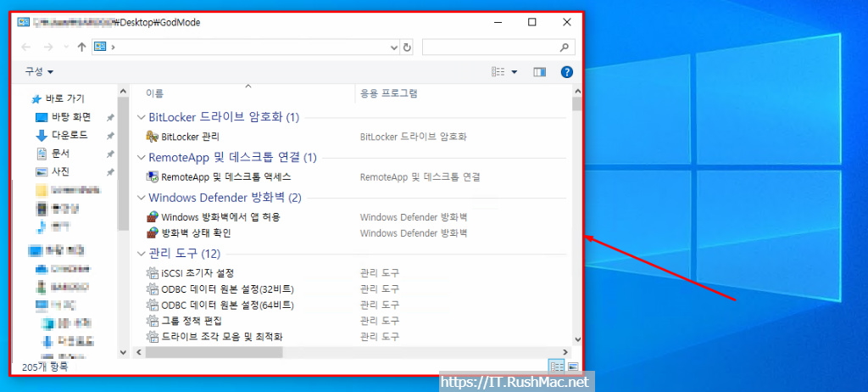Open the Help question mark
The height and width of the screenshot is (392, 868).
point(567,72)
